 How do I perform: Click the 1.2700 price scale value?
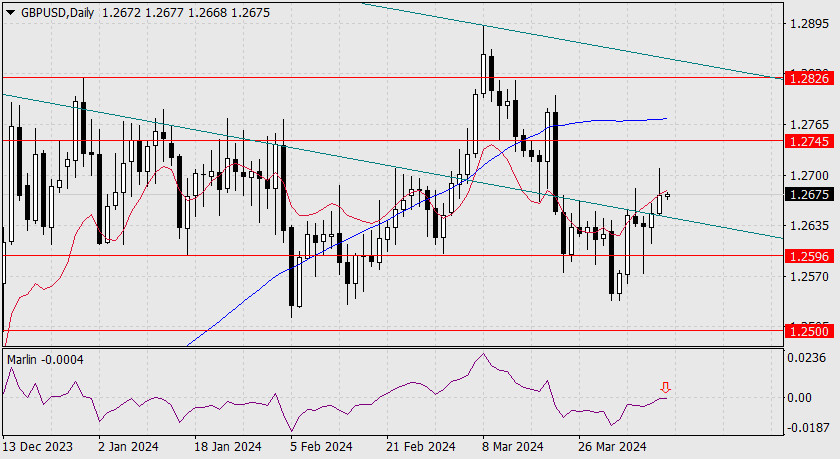pyautogui.click(x=809, y=176)
